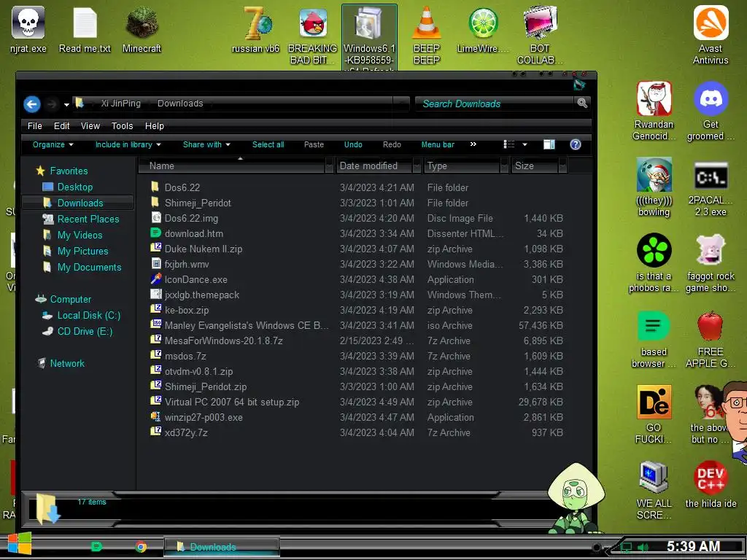Open the njrat.exe desktop icon
The height and width of the screenshot is (560, 747).
pos(28,30)
